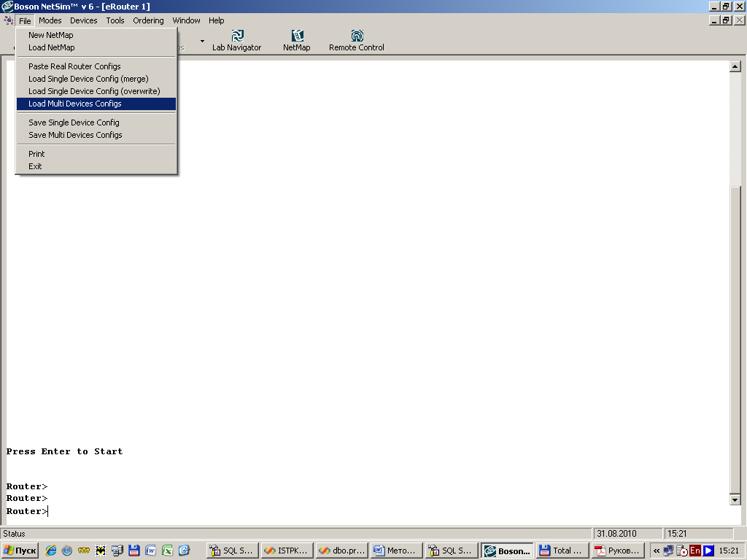This screenshot has width=747, height=560.
Task: Expand the toolbar dropdown arrow beside Lab Navigator
Action: 203,41
